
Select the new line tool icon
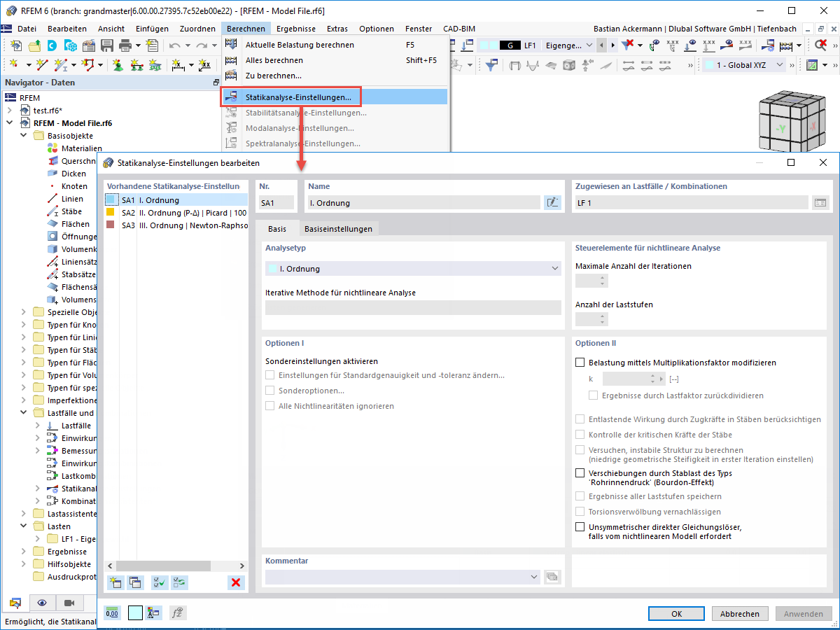42,64
